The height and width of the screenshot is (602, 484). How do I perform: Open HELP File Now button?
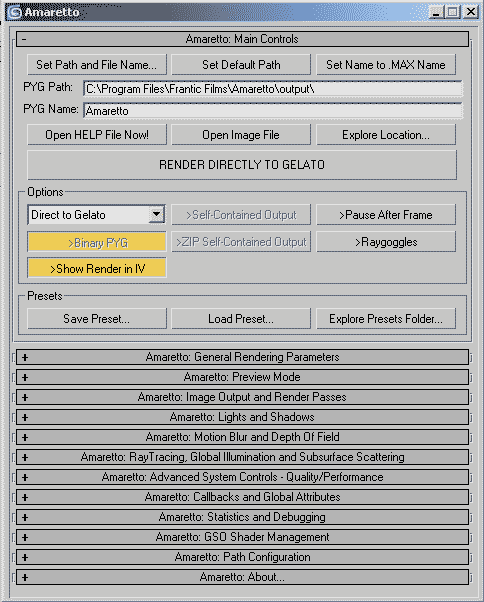point(97,135)
